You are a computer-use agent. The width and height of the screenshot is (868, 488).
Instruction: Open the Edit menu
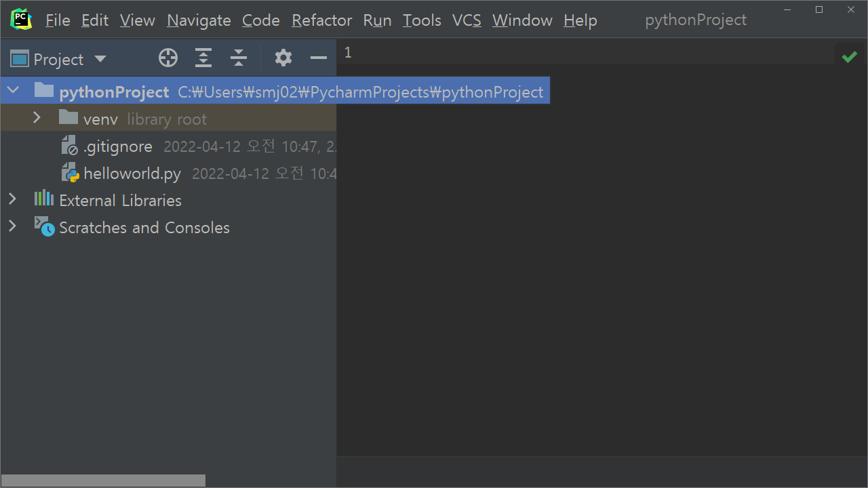click(95, 21)
